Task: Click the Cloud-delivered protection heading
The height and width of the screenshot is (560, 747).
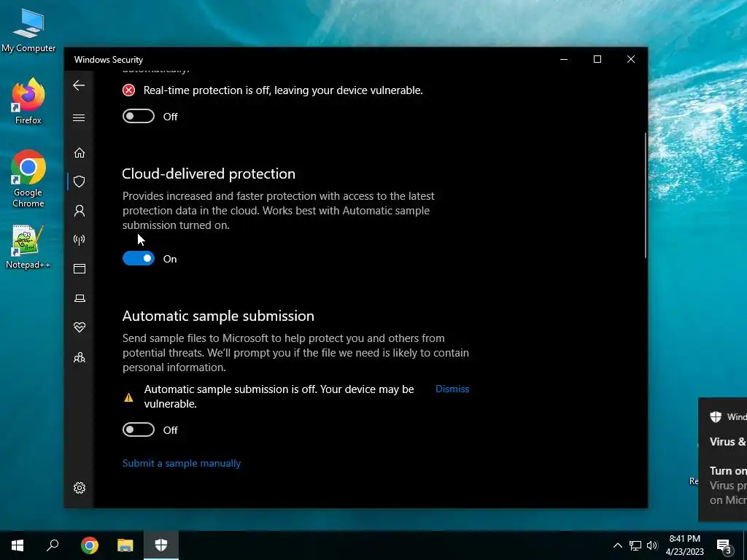Action: 209,174
